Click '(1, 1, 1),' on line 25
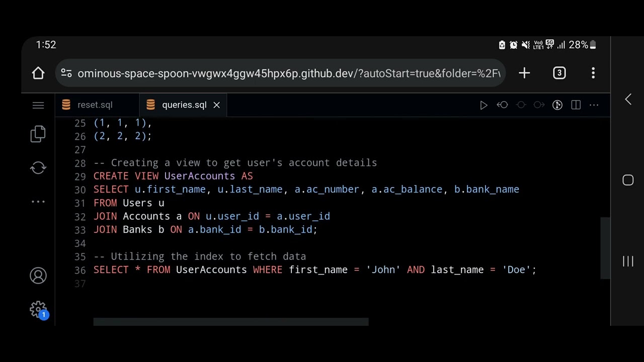The width and height of the screenshot is (644, 362). pos(122,123)
